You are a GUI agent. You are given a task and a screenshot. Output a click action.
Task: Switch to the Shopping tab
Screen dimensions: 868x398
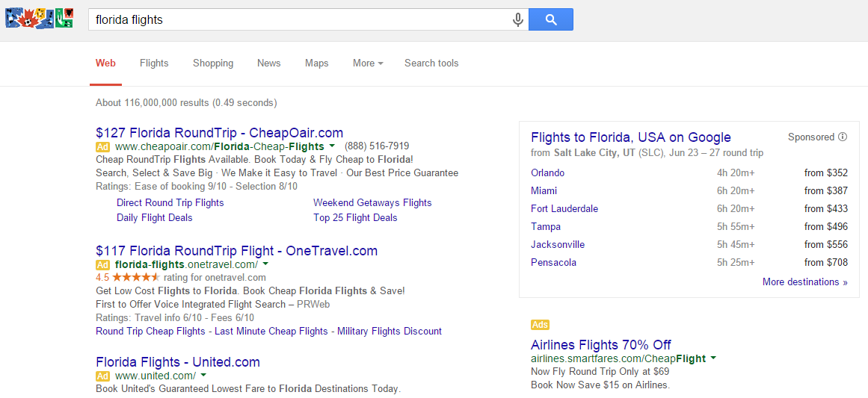(213, 63)
